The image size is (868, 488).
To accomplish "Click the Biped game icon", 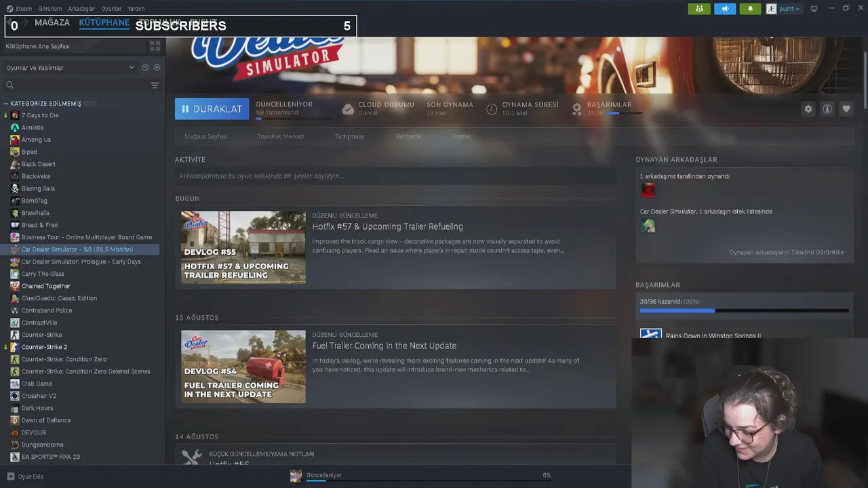I will (x=15, y=152).
